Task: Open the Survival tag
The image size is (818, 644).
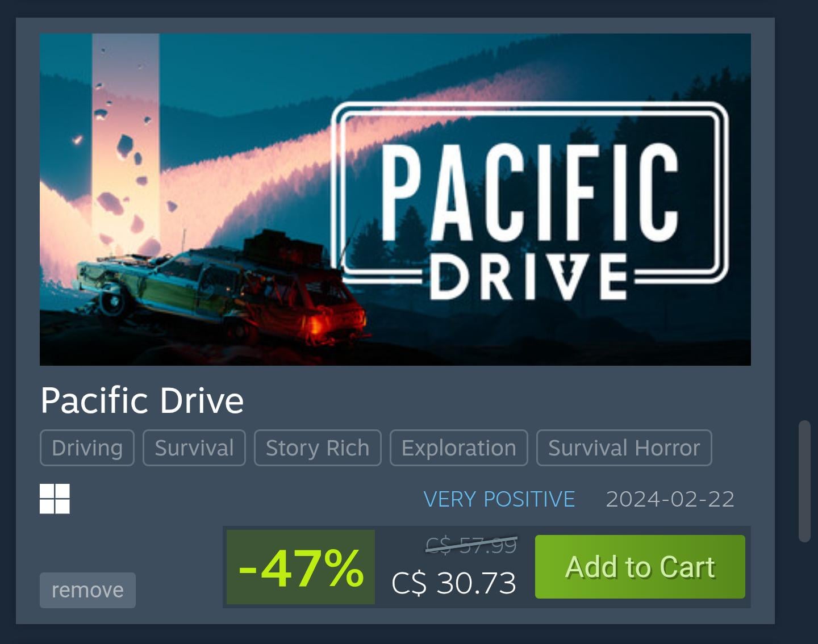Action: (194, 448)
